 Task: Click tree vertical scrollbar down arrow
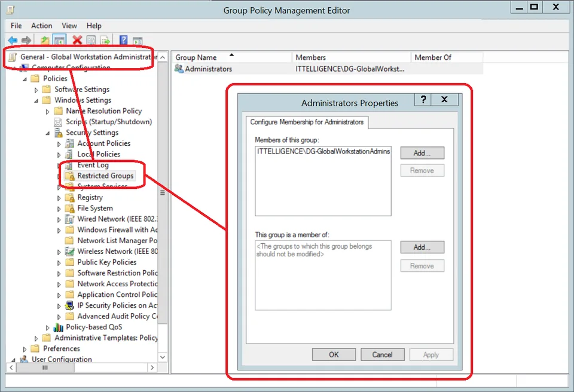click(x=163, y=357)
